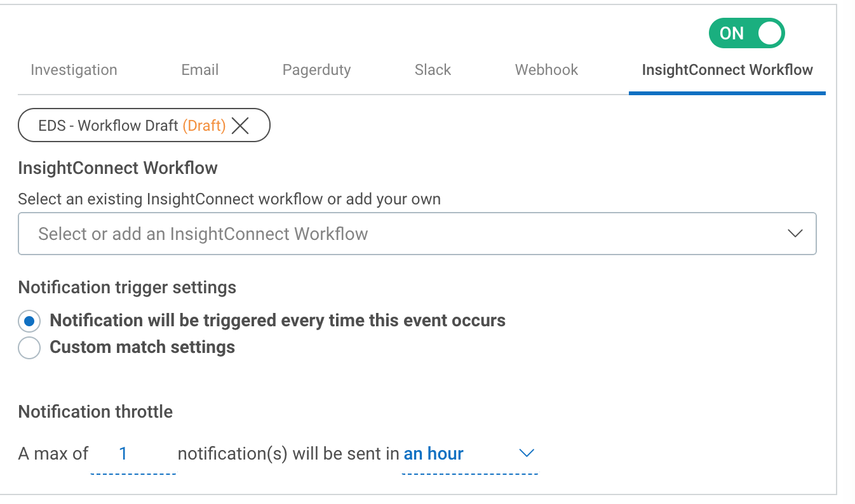Open the Email tab
Image resolution: width=855 pixels, height=504 pixels.
[200, 70]
